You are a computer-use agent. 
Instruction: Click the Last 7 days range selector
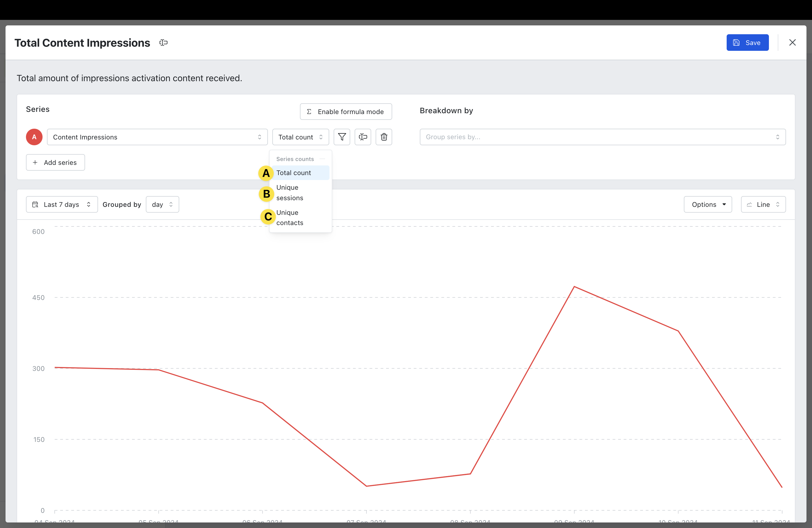pos(62,205)
